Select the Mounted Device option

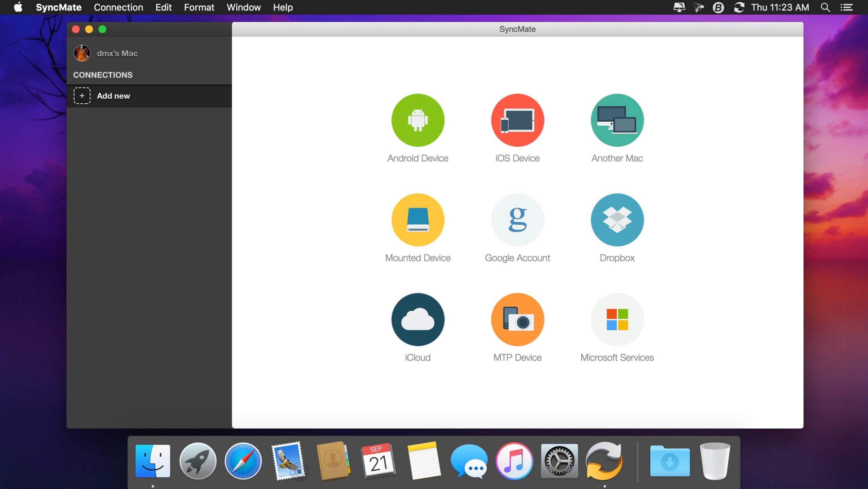pos(418,220)
